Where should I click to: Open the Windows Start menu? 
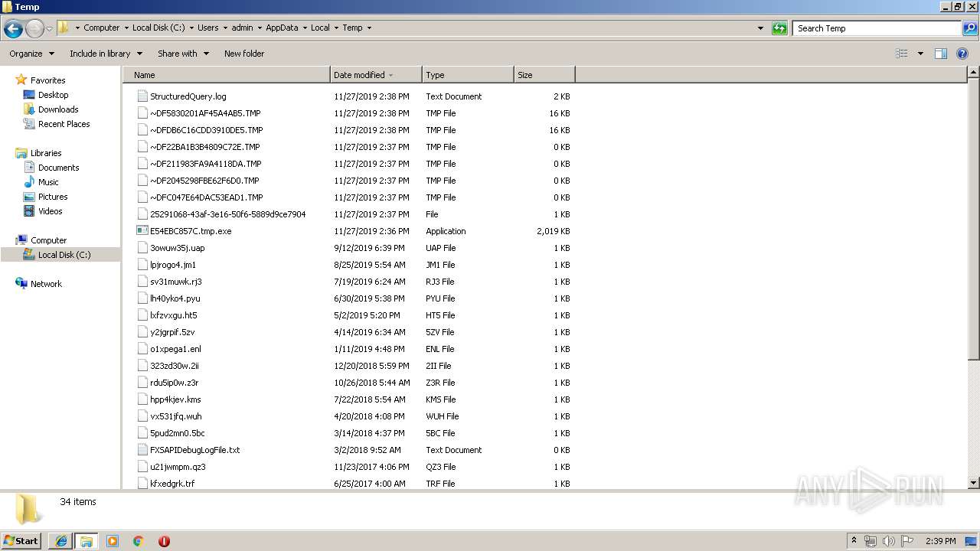21,541
